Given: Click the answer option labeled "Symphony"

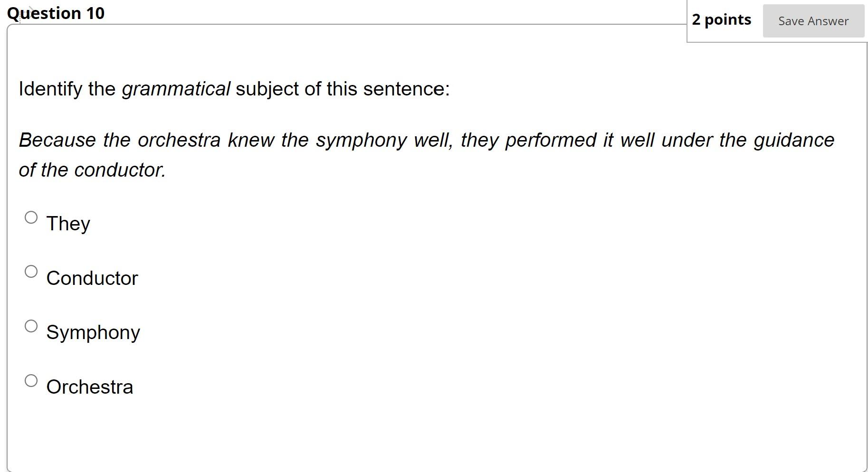Looking at the screenshot, I should (x=93, y=332).
